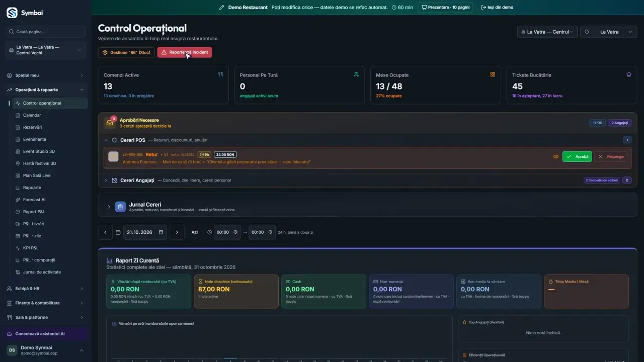The image size is (644, 362).
Task: Click the Personal Pe Tură people icon
Action: [357, 74]
